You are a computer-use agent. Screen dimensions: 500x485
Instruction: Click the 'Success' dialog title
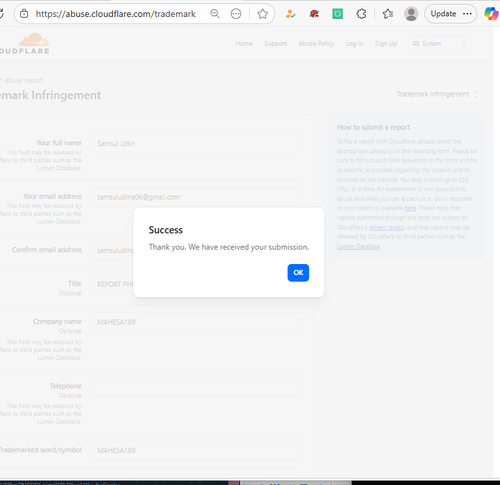[x=166, y=230]
